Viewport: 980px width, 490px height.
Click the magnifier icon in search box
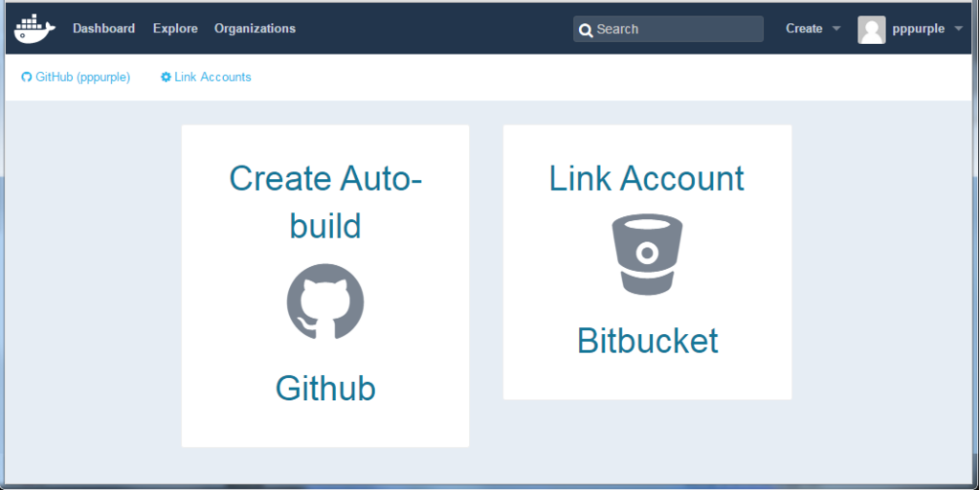tap(586, 30)
